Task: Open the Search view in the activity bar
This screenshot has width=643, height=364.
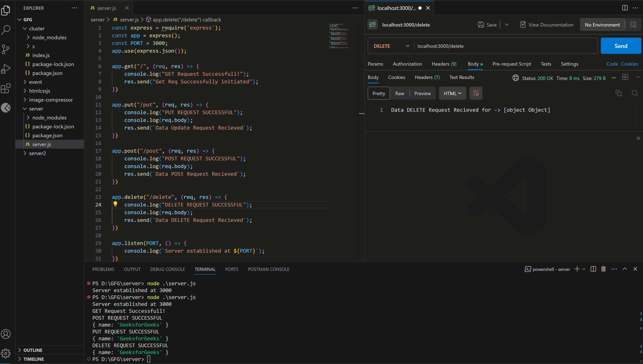Action: click(x=6, y=30)
